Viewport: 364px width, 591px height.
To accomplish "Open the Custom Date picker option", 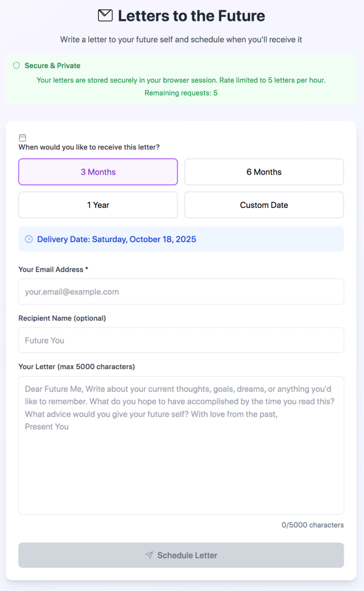I will 264,205.
